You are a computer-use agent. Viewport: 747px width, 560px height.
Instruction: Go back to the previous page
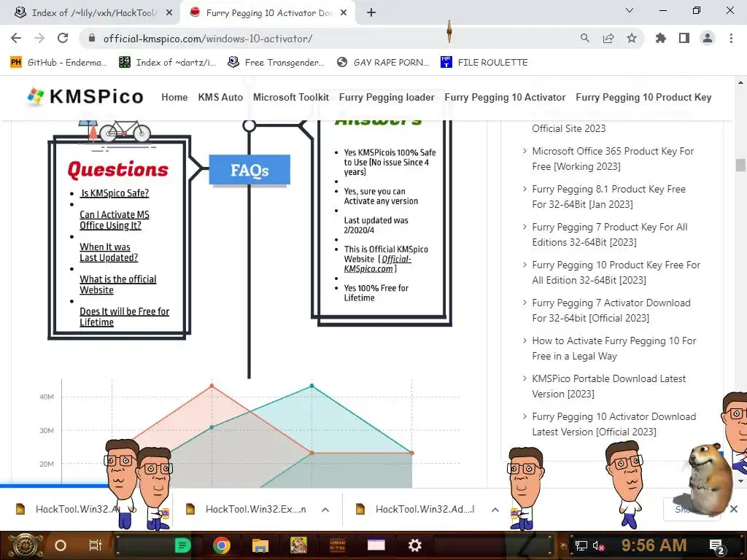click(x=16, y=38)
